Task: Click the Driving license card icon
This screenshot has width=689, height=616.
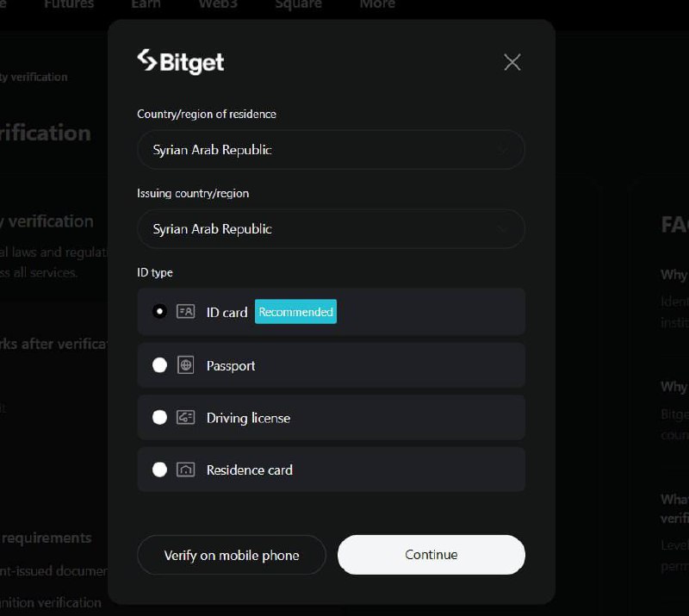Action: (185, 417)
